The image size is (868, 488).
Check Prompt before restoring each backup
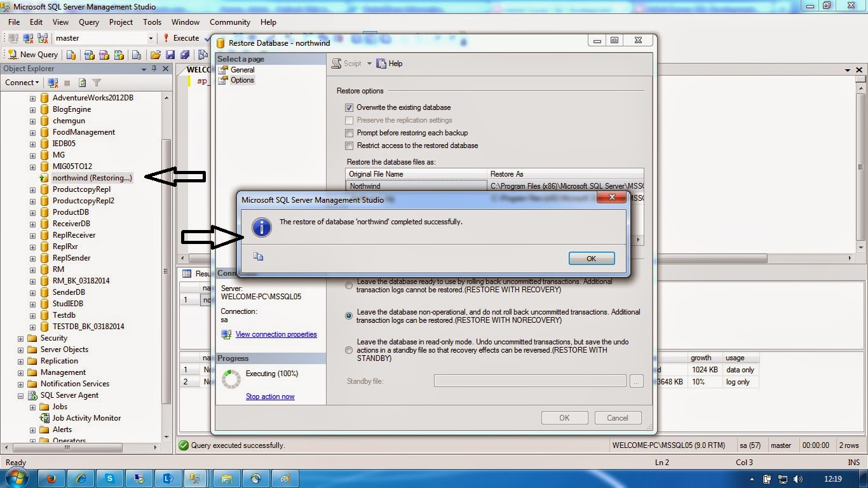349,133
